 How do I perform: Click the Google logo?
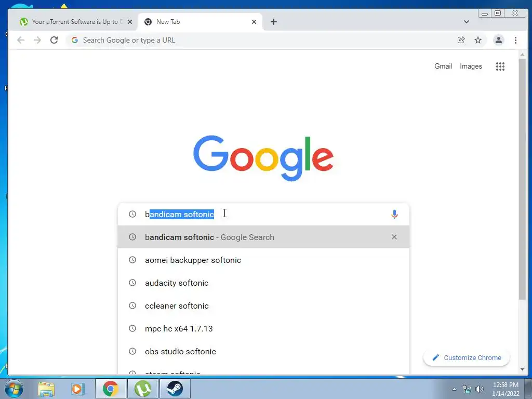coord(263,158)
